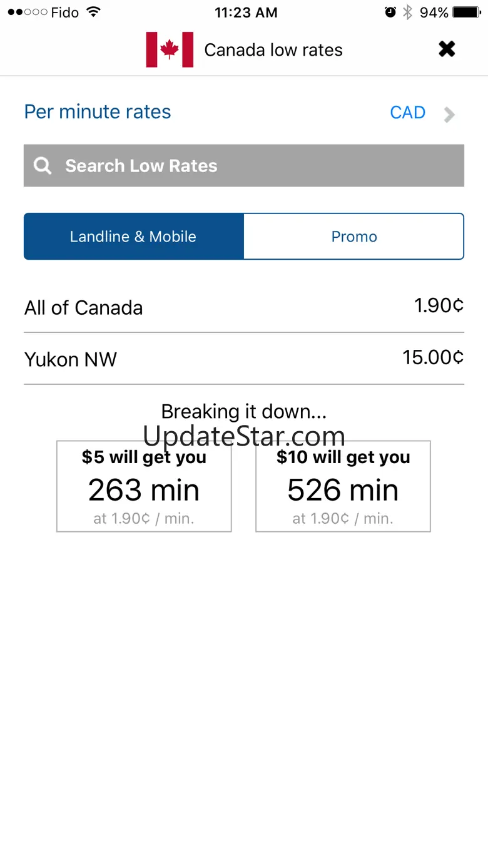Switch to the Promo tab
Image resolution: width=488 pixels, height=868 pixels.
[x=354, y=237]
